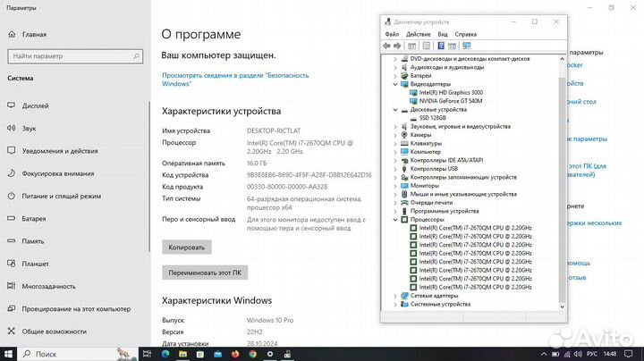Image resolution: width=644 pixels, height=361 pixels.
Task: Collapse the Процессоры node
Action: (x=395, y=220)
